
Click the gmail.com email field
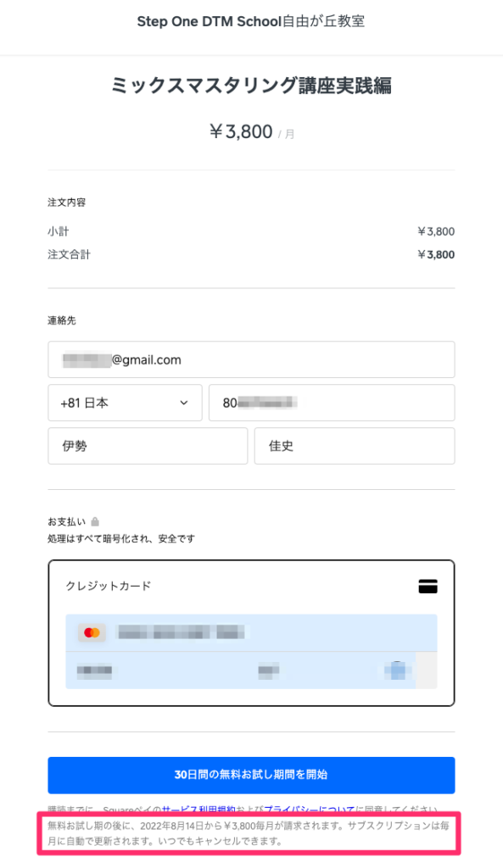coord(251,359)
